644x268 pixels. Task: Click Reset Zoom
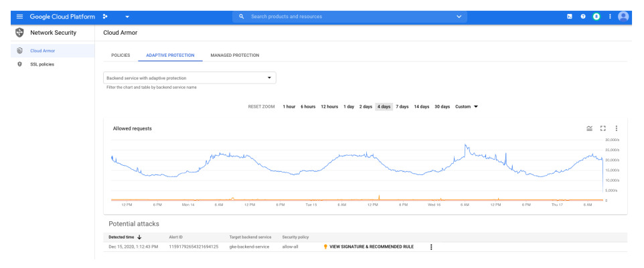[x=261, y=106]
